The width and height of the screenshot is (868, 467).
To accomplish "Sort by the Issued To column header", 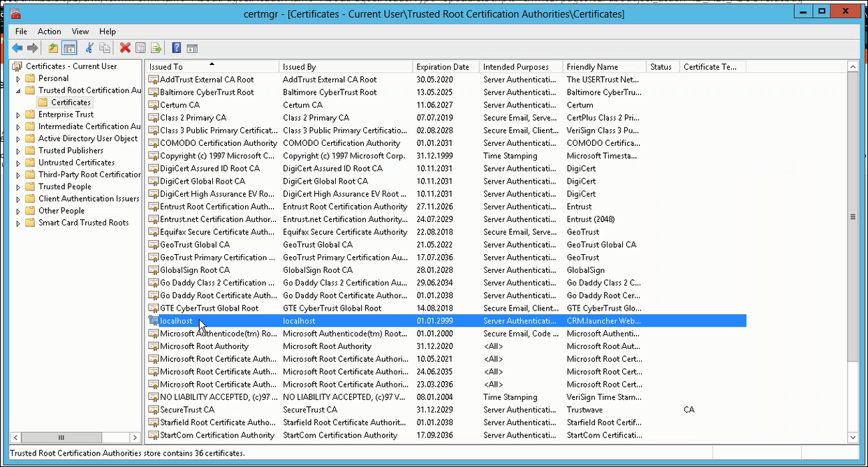I will [212, 67].
